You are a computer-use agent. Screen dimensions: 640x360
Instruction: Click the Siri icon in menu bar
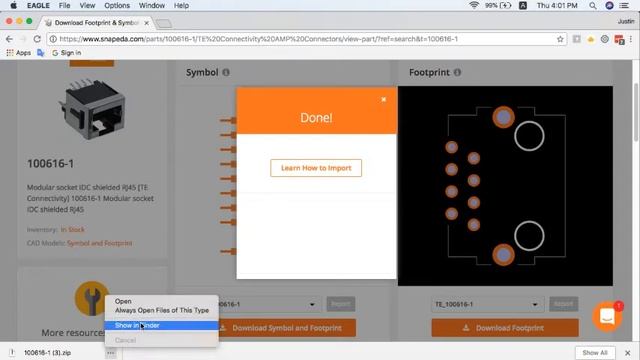(x=609, y=6)
